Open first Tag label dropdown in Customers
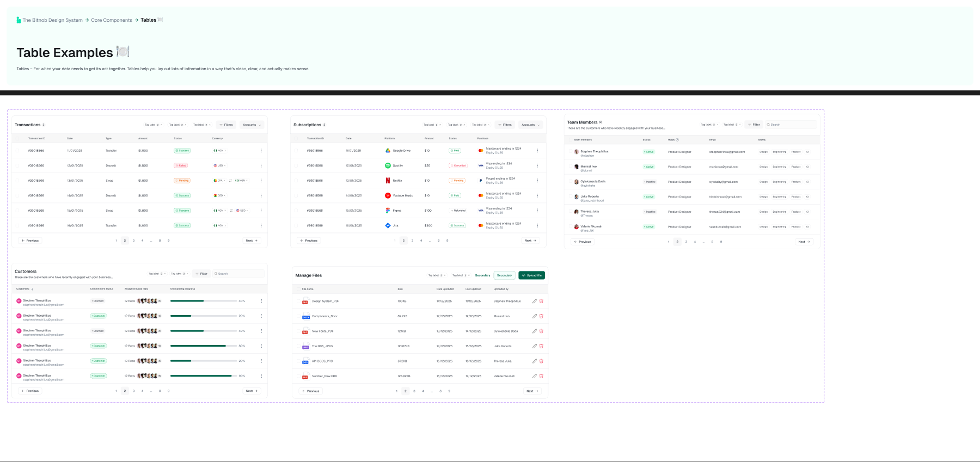The image size is (980, 462). [x=157, y=274]
